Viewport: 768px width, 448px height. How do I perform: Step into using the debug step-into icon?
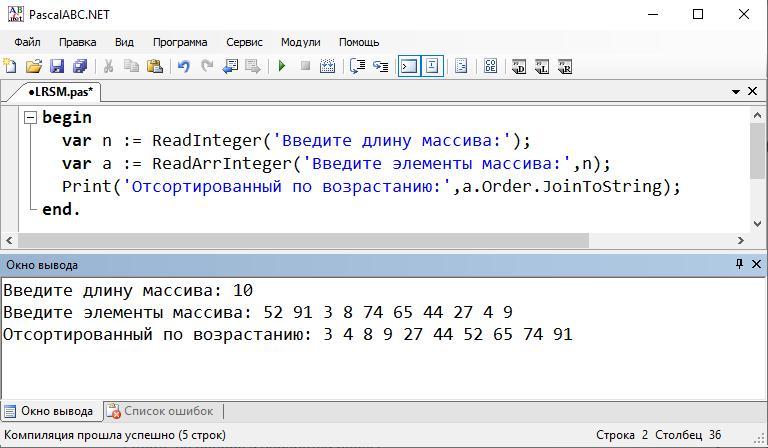click(x=381, y=66)
